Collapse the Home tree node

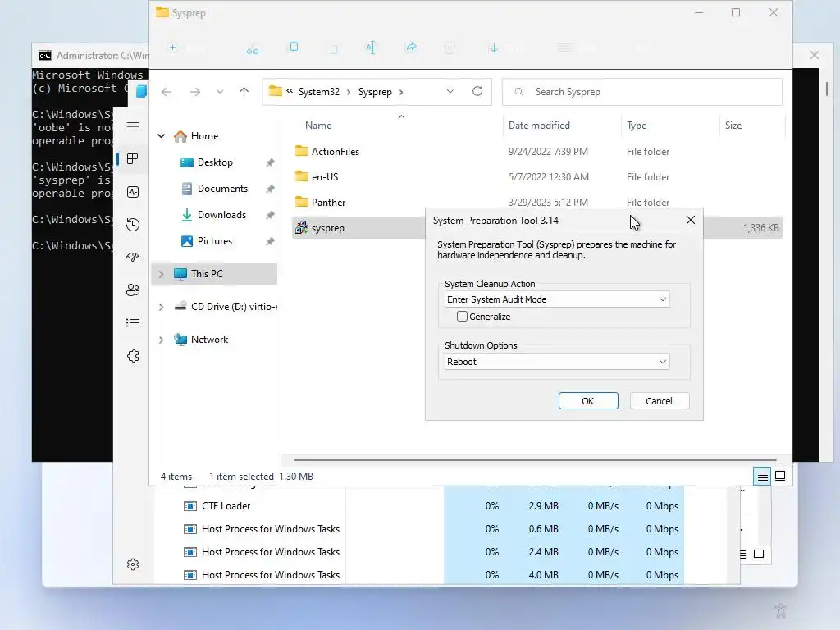coord(162,136)
